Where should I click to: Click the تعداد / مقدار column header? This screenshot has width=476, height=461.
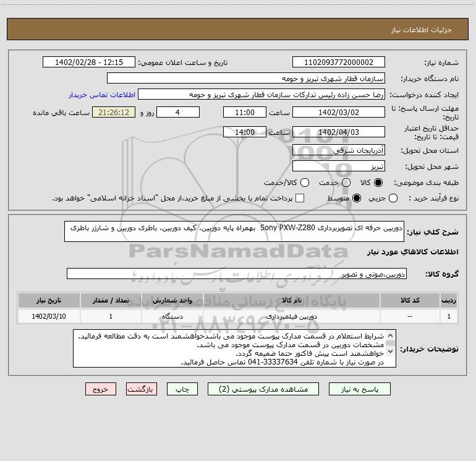point(111,300)
